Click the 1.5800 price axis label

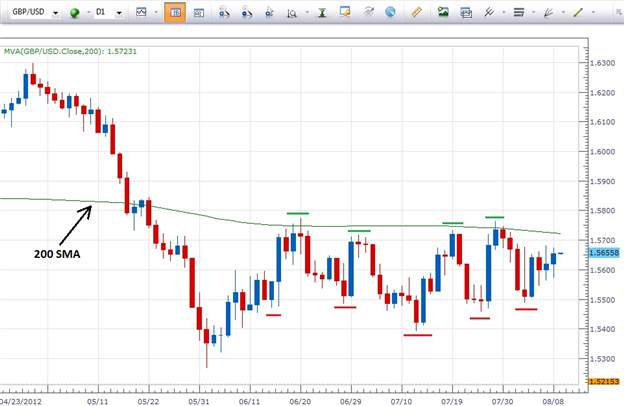point(602,211)
